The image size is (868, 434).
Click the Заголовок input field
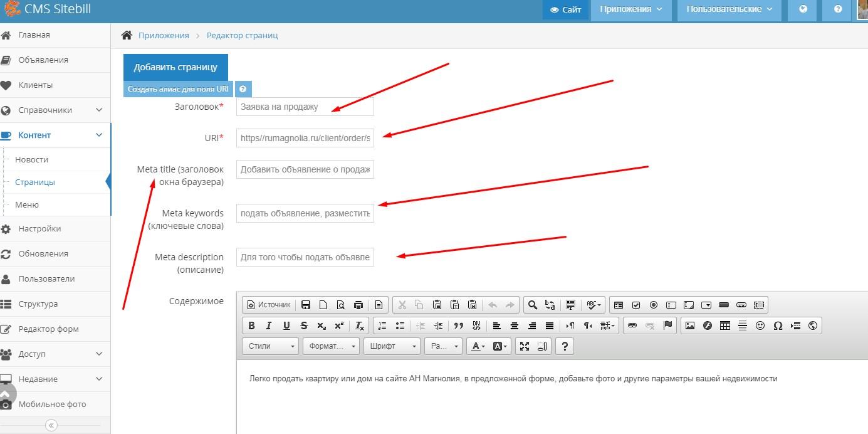point(305,107)
